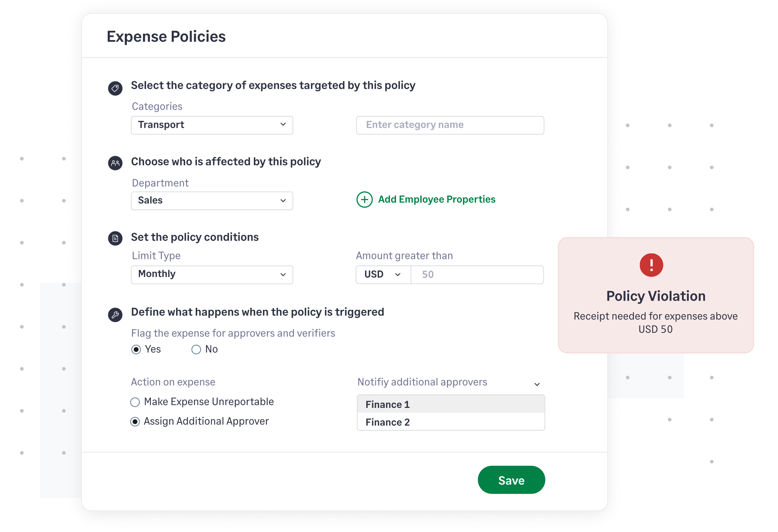Open the Transport categories dropdown
The width and height of the screenshot is (778, 532).
point(212,125)
